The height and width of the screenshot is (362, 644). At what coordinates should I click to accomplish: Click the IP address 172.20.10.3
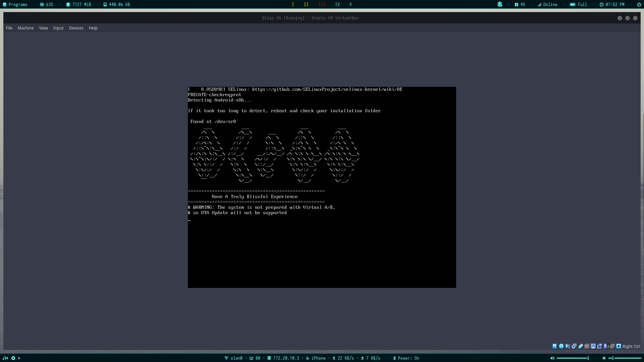point(283,358)
